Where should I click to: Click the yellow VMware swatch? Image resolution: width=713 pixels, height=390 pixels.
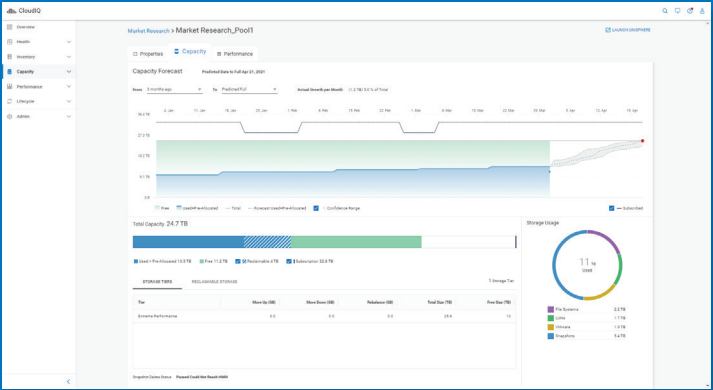pos(551,327)
